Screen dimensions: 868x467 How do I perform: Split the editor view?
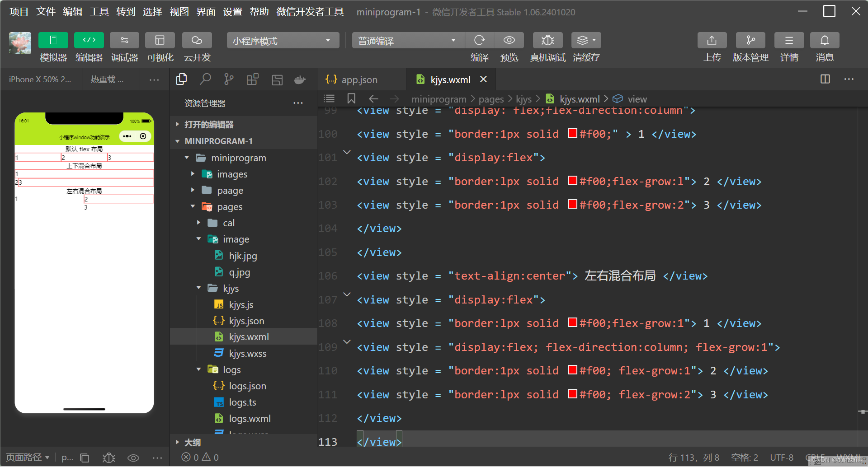(825, 79)
